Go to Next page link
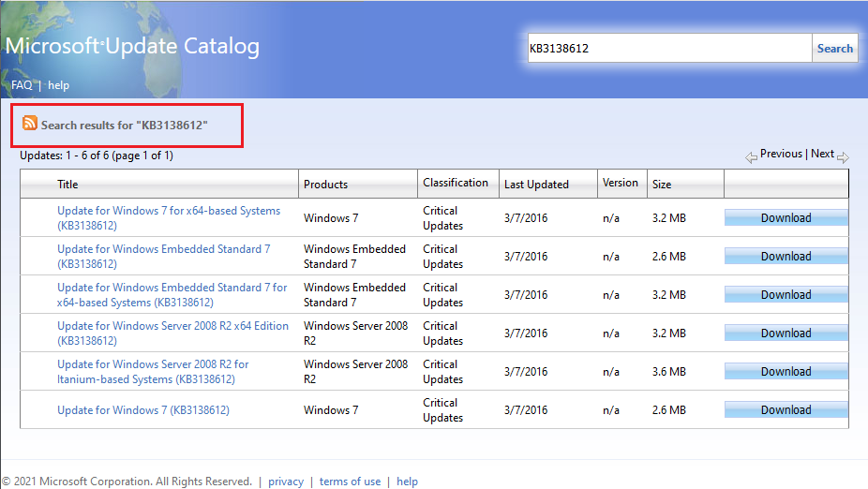Image resolution: width=868 pixels, height=489 pixels. tap(822, 154)
